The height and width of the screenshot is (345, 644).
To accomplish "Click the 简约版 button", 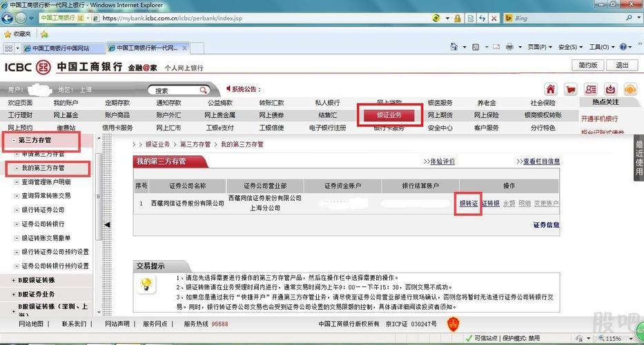I will [588, 65].
